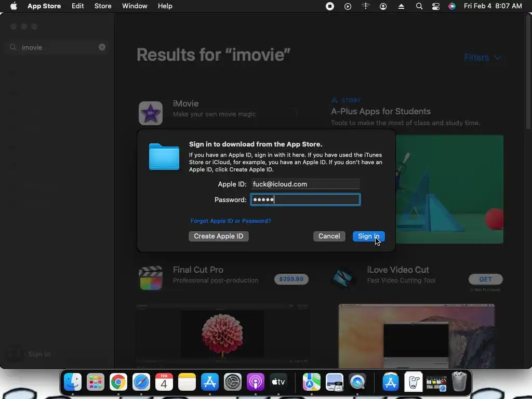Open Trash from the Dock
The height and width of the screenshot is (399, 532).
point(459,382)
